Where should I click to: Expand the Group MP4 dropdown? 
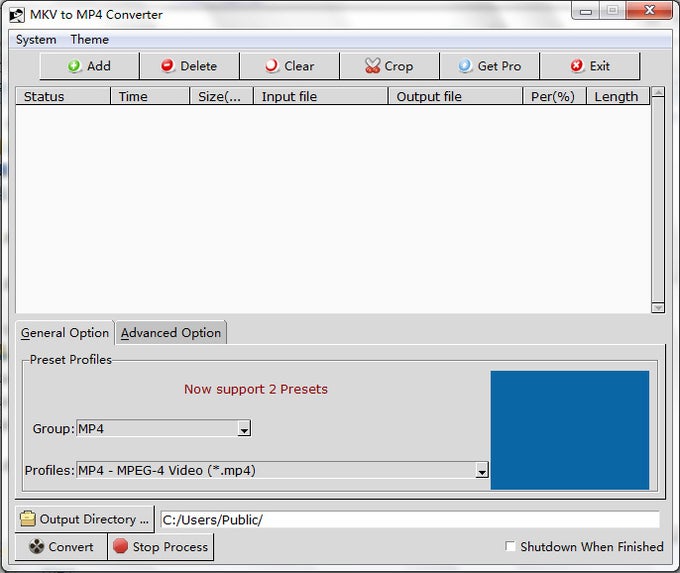pos(244,429)
